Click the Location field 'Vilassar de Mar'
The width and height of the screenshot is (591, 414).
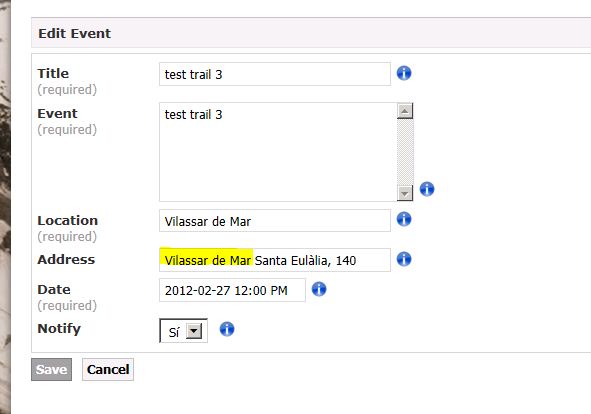point(275,221)
